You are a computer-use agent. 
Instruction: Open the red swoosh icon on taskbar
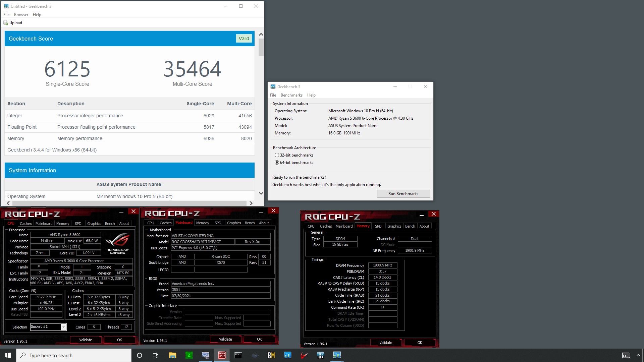pyautogui.click(x=304, y=355)
